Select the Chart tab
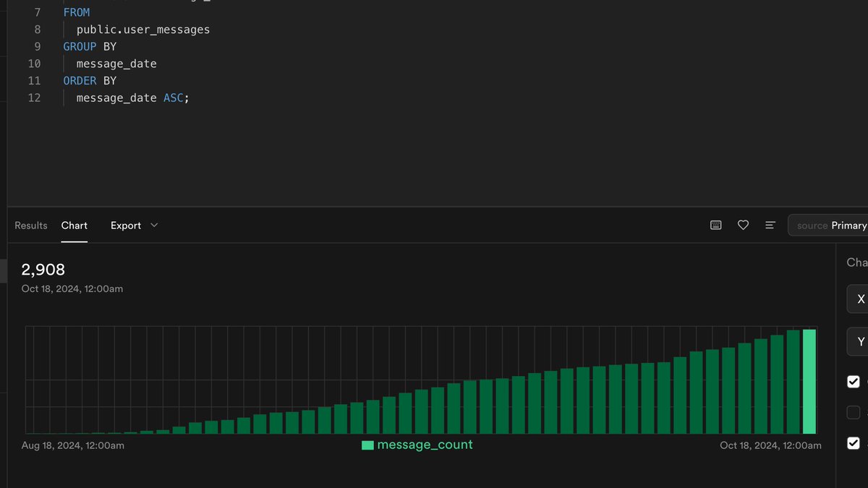This screenshot has width=868, height=488. pos(74,225)
